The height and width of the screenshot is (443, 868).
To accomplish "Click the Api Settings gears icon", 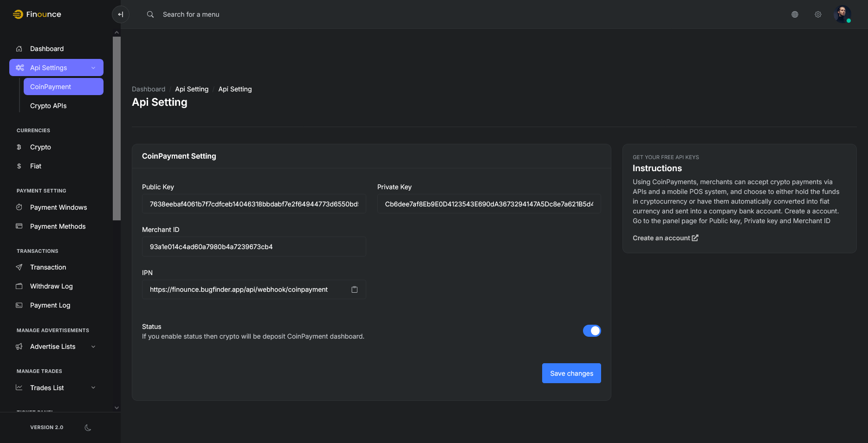I will pos(20,68).
